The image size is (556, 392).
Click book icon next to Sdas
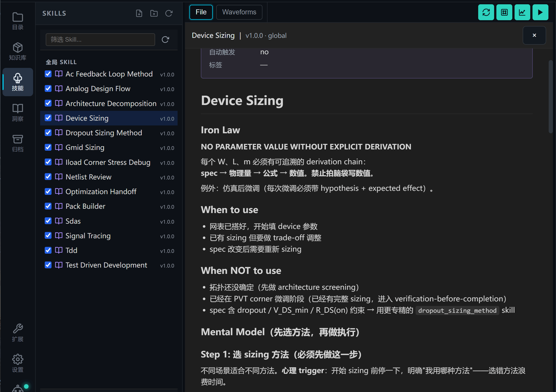(x=59, y=221)
